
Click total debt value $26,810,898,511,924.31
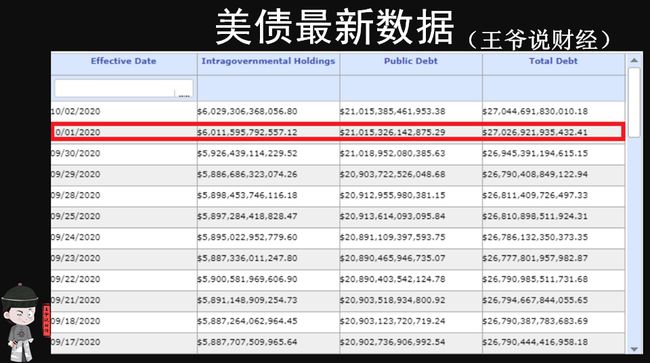coord(535,216)
